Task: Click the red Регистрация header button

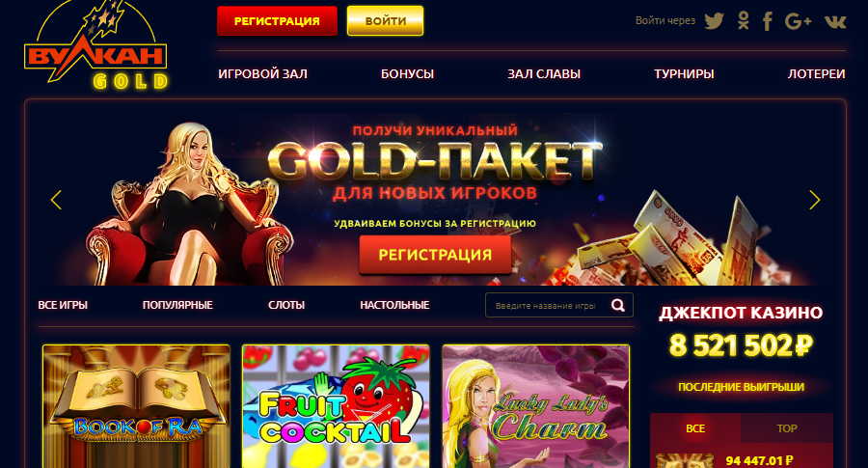Action: [x=278, y=21]
